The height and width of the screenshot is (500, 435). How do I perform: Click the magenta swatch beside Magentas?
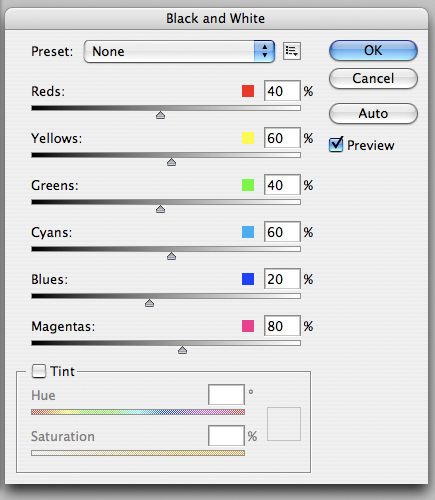[248, 326]
